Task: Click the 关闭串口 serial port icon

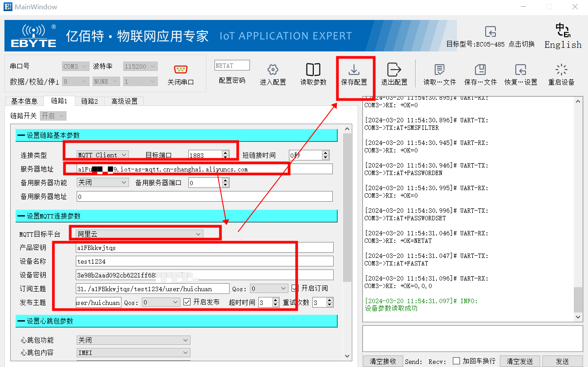Action: [x=180, y=69]
